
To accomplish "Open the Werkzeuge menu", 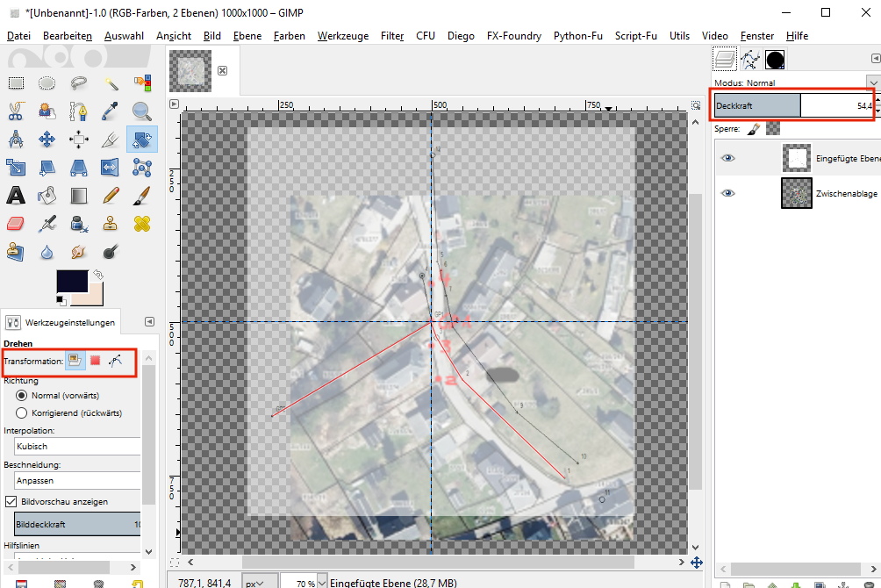I will coord(343,35).
